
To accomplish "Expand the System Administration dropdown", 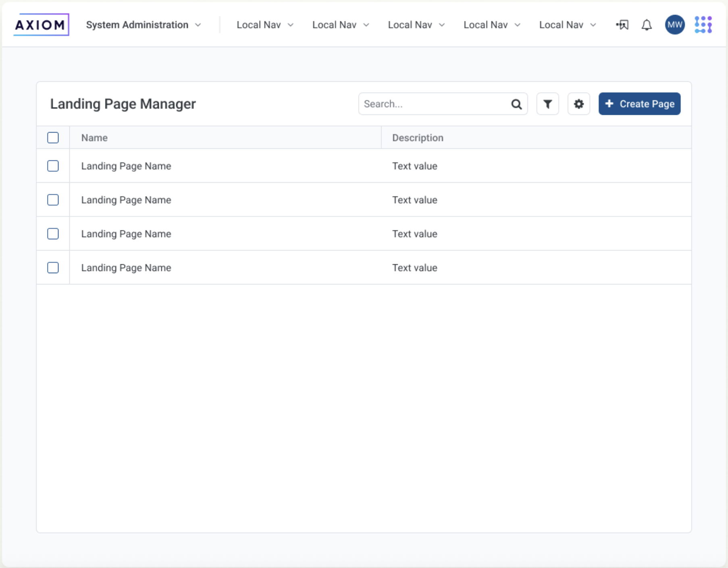I will click(x=198, y=25).
